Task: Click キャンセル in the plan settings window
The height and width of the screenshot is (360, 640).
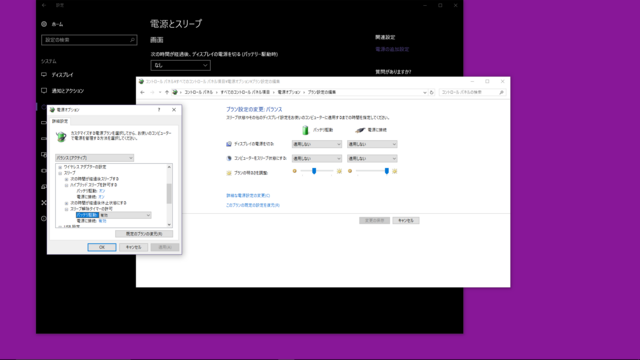Action: coord(406,220)
